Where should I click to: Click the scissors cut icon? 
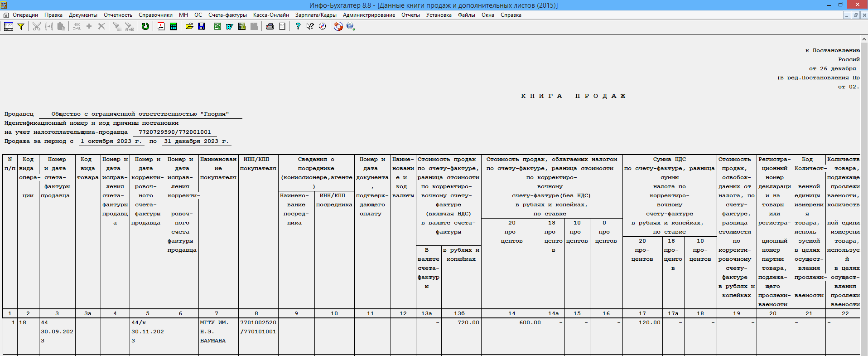(x=37, y=26)
